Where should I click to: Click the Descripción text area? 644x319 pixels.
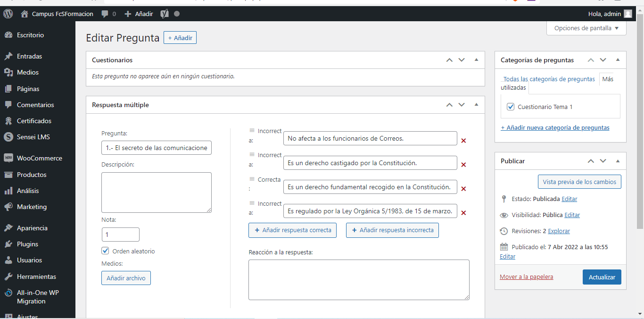click(x=157, y=193)
